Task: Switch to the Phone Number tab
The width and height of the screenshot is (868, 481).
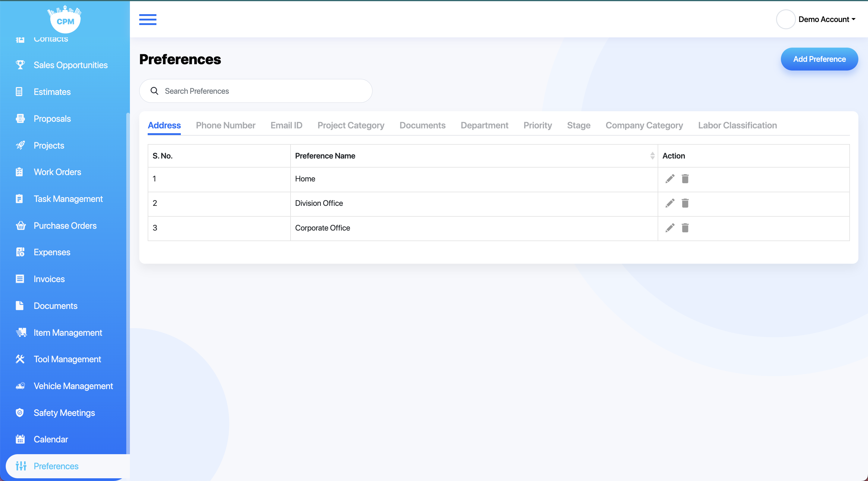Action: [225, 125]
